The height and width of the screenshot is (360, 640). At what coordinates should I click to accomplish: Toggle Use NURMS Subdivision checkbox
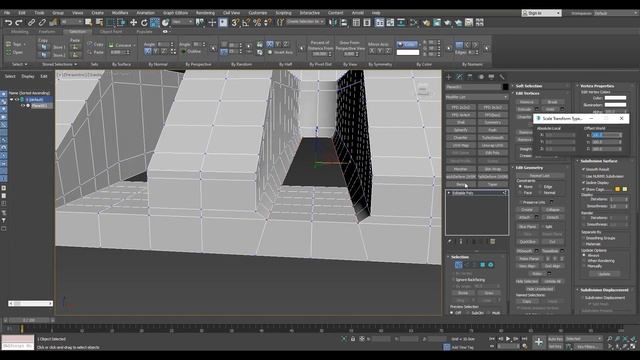(x=584, y=176)
